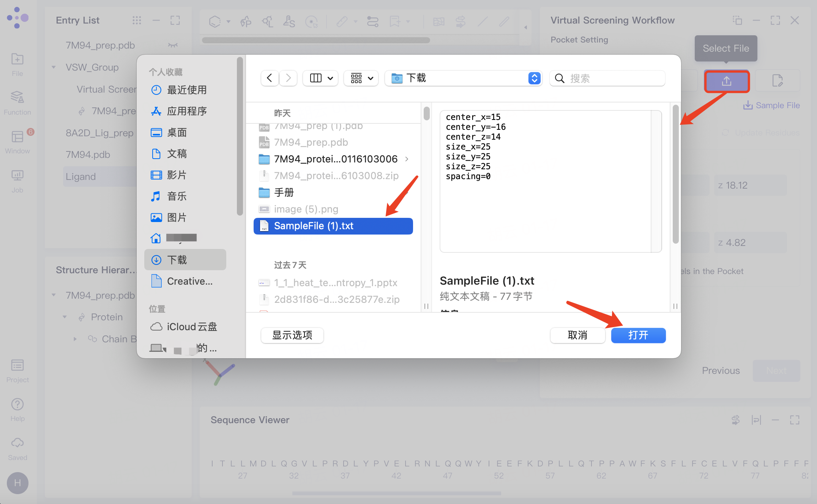Click 打开 button
Image resolution: width=817 pixels, height=504 pixels.
638,335
